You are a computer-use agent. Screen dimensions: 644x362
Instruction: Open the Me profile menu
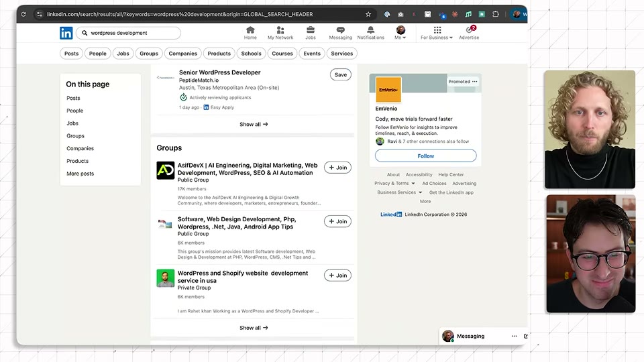400,33
